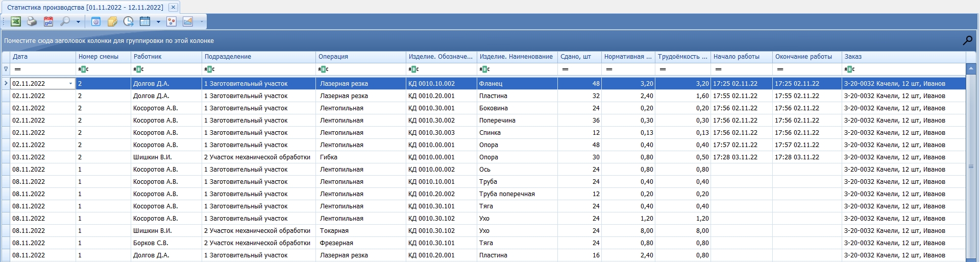Click Шишкин В.И. in 03.11.2022 row

[166, 157]
